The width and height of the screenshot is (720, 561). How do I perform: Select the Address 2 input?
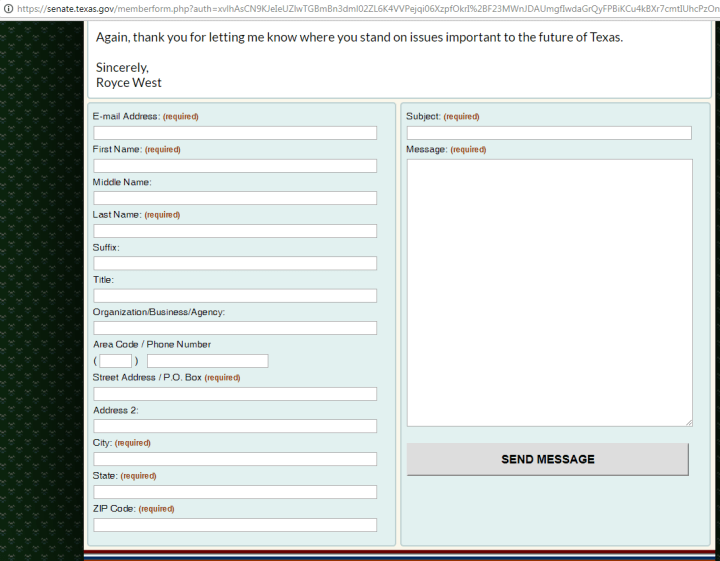point(235,426)
